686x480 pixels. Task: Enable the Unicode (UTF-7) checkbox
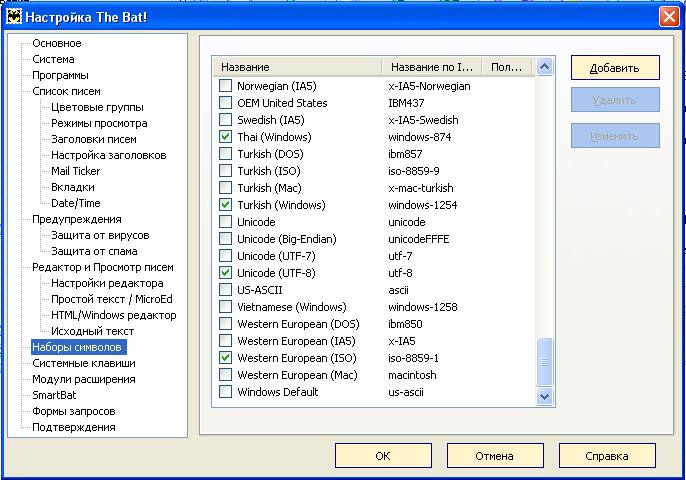coord(225,256)
